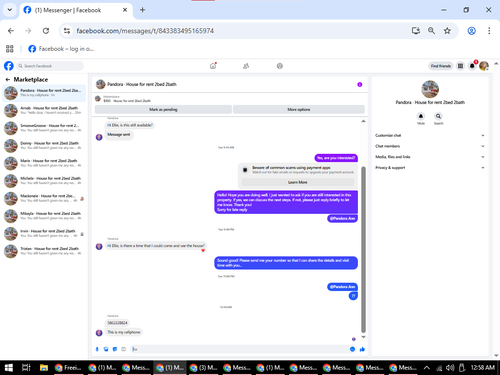
Task: Open File Explorer from taskbar
Action: [x=44, y=368]
